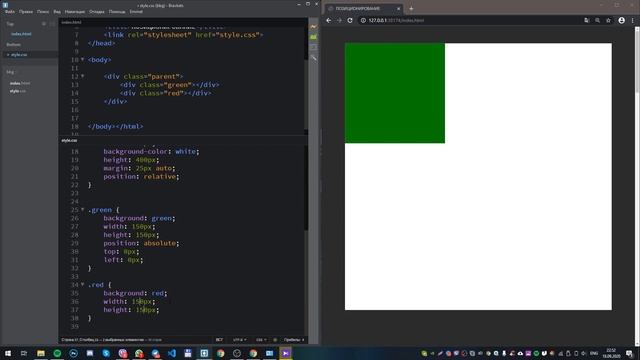Collapse parent div fold on line 12
Screen dimensions: 640x360
tap(82, 76)
